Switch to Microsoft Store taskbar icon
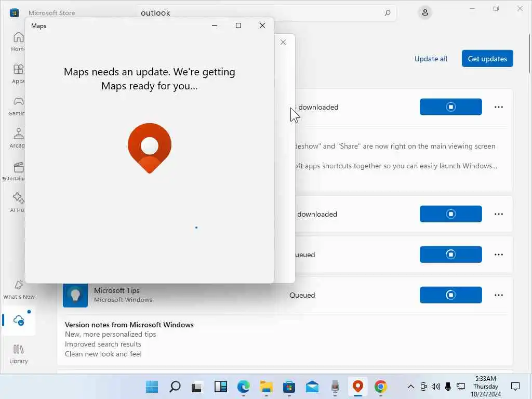This screenshot has height=399, width=532. [289, 387]
